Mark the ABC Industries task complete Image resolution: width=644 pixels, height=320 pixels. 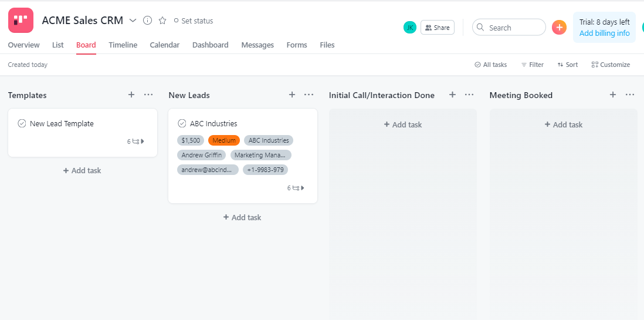[x=182, y=123]
